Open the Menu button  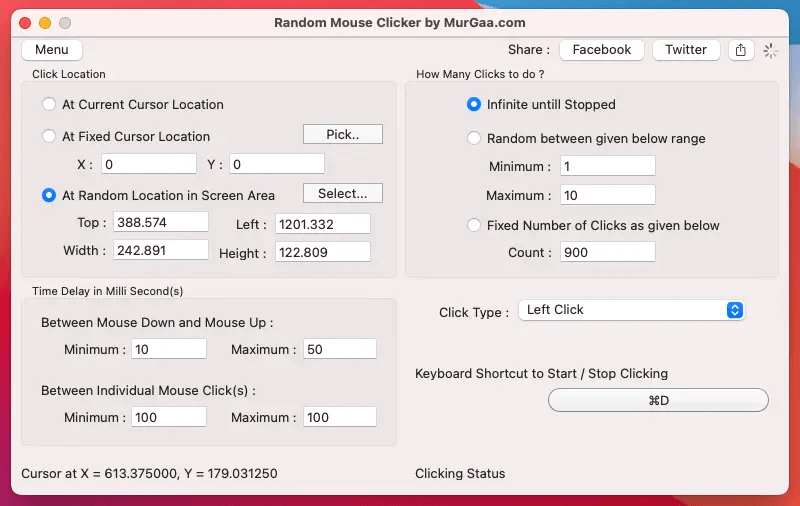click(x=52, y=49)
